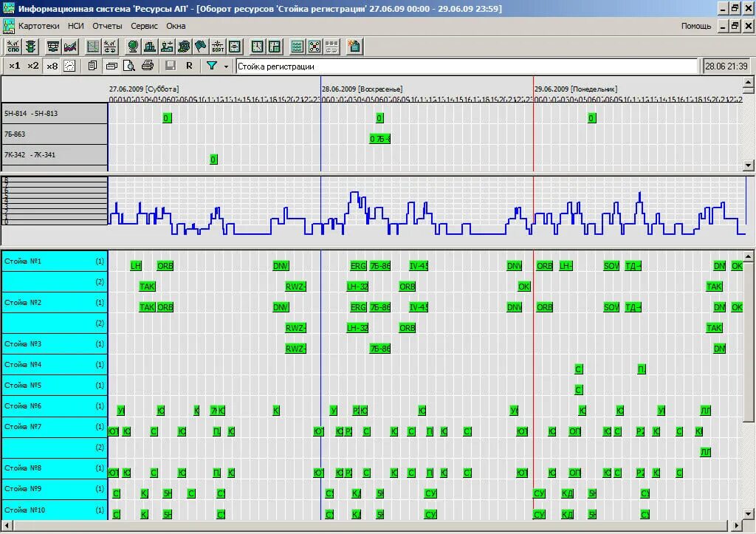The height and width of the screenshot is (534, 756).
Task: Click the grayed floppy disk save icon
Action: [171, 66]
